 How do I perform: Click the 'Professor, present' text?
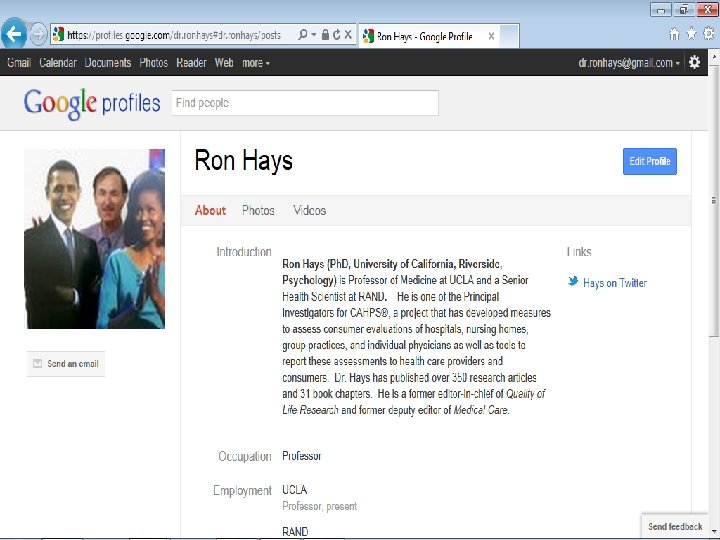pyautogui.click(x=320, y=506)
